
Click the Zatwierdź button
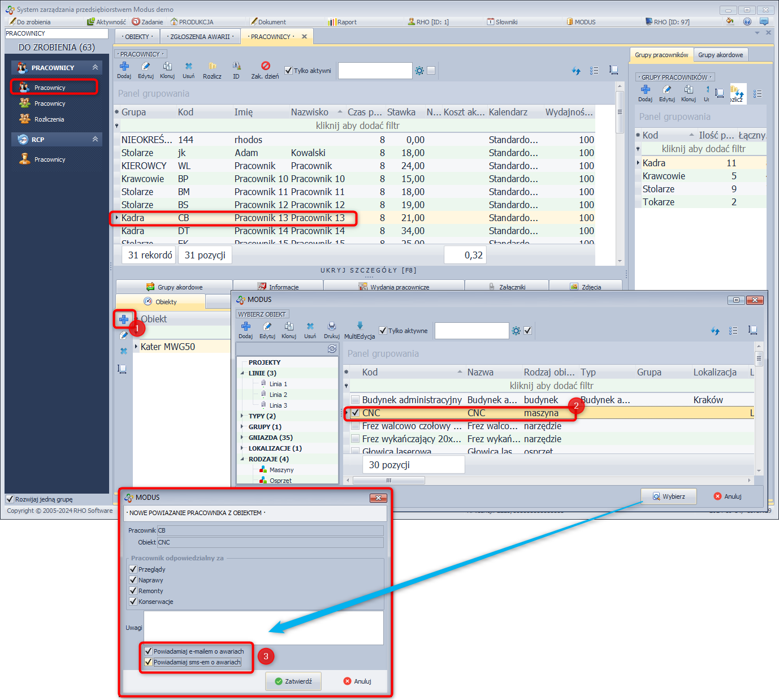pyautogui.click(x=293, y=681)
